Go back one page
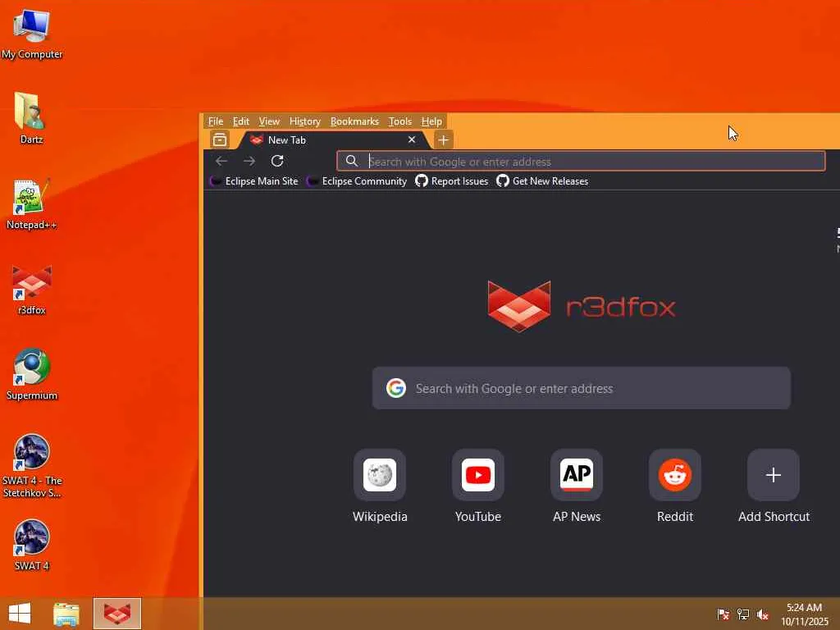Image resolution: width=840 pixels, height=630 pixels. (221, 161)
